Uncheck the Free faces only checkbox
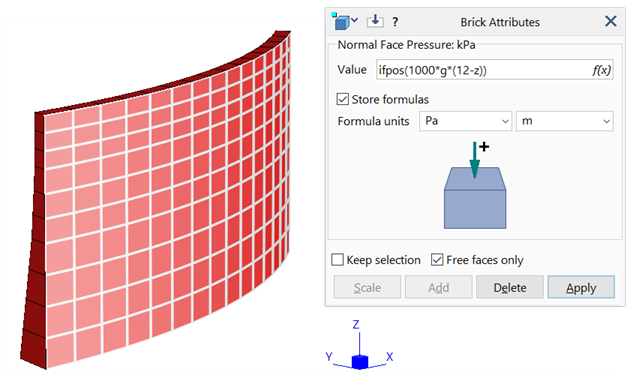The width and height of the screenshot is (633, 375). [437, 260]
